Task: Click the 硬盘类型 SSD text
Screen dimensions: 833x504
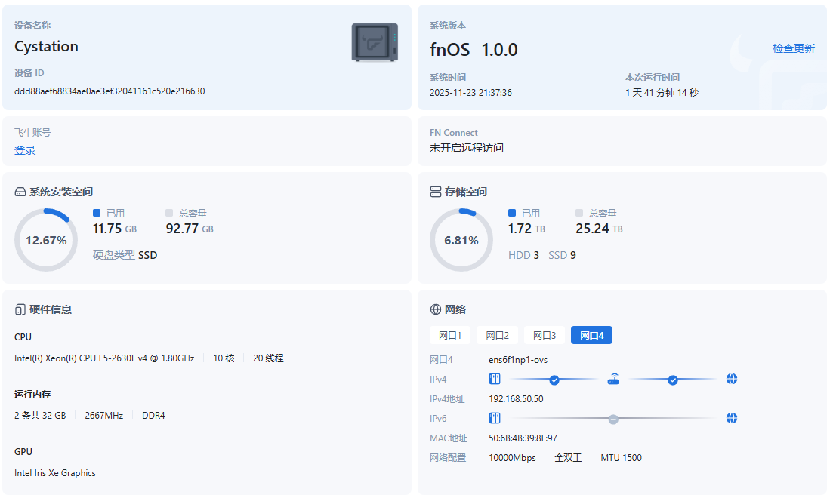Action: [125, 256]
